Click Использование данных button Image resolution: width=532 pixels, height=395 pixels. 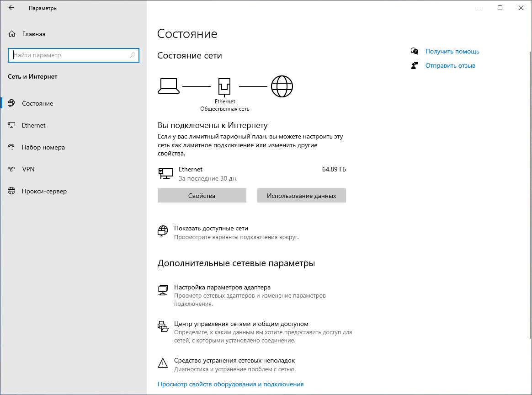pos(301,195)
